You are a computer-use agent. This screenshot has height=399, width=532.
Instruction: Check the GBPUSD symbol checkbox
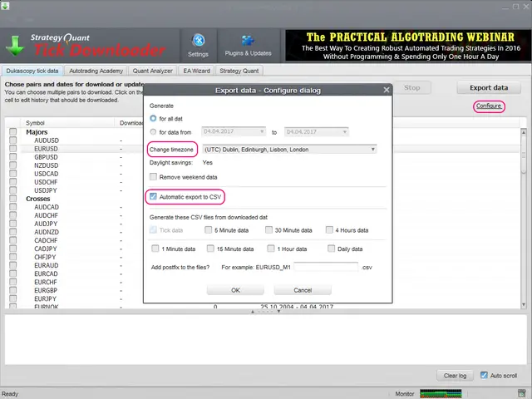click(x=13, y=157)
